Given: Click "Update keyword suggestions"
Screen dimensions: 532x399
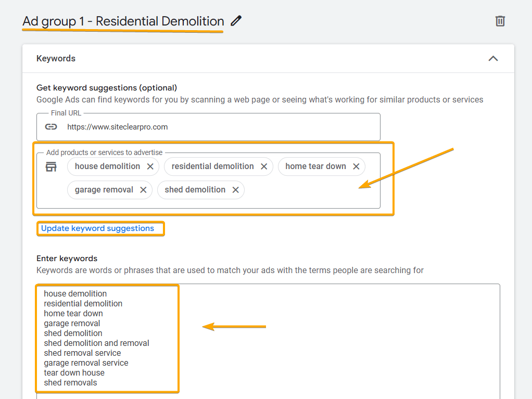Looking at the screenshot, I should click(100, 228).
